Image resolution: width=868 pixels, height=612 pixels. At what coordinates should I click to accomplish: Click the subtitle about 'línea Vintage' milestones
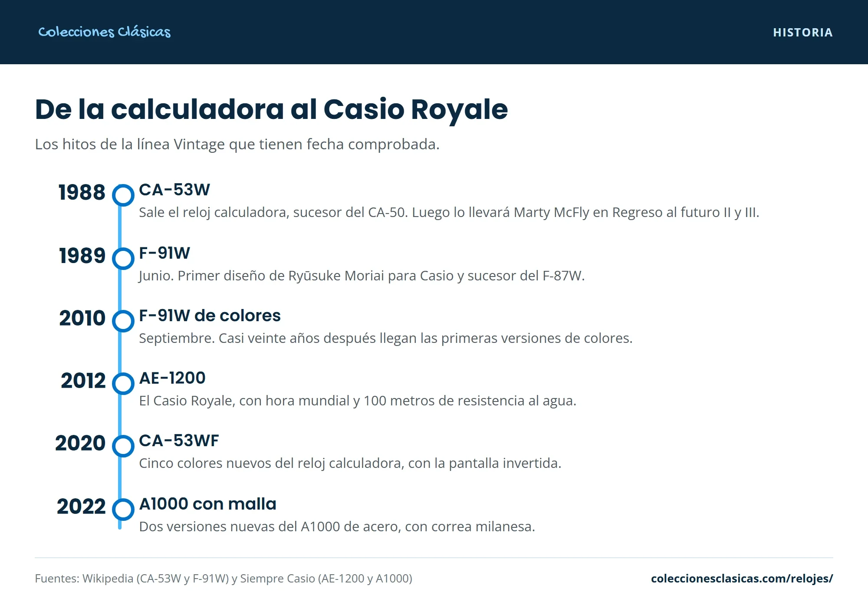pyautogui.click(x=237, y=144)
